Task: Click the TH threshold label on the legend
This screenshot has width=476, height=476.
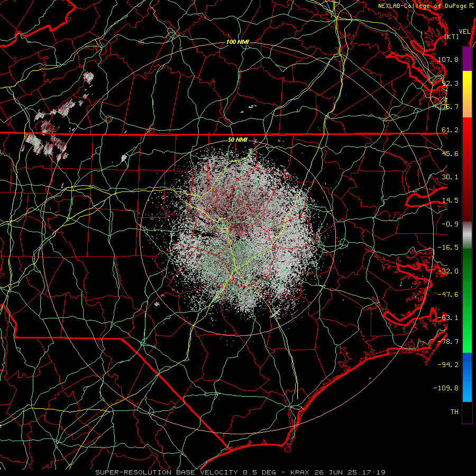Action: pyautogui.click(x=454, y=411)
